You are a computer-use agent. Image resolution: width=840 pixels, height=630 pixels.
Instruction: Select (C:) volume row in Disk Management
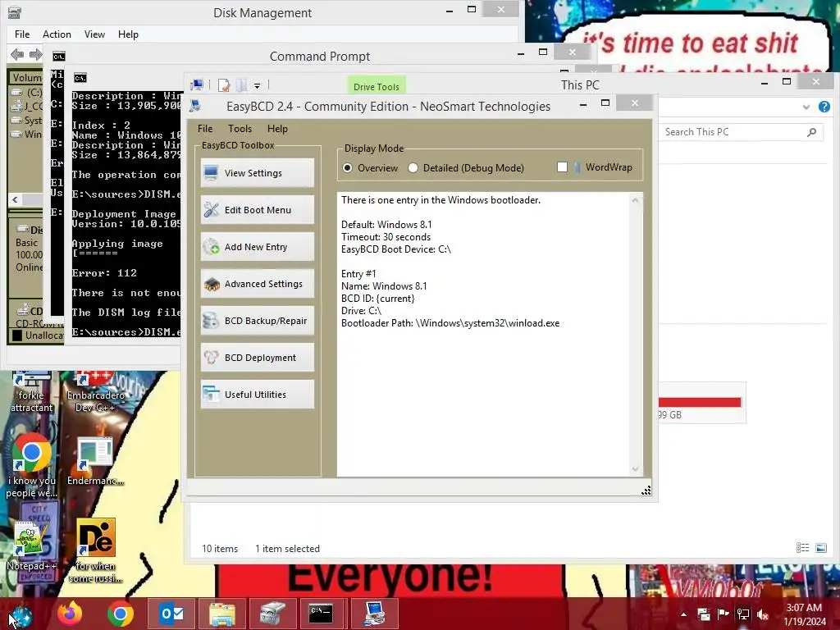27,93
